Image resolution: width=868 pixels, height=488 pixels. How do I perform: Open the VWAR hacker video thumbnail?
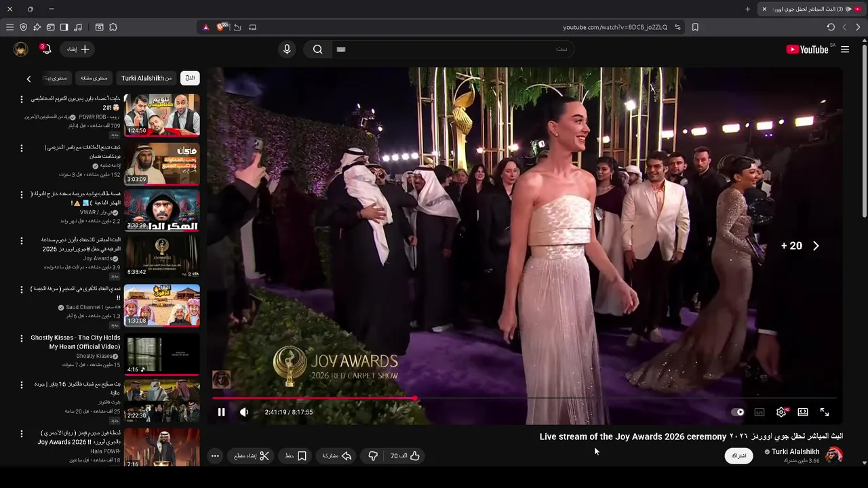point(162,211)
